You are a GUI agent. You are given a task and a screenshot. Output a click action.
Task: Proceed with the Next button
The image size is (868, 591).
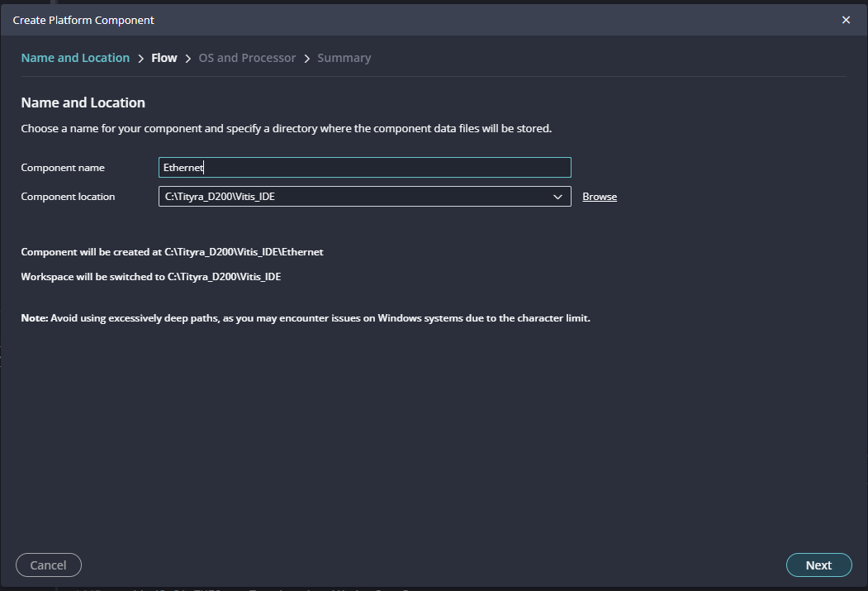click(818, 565)
